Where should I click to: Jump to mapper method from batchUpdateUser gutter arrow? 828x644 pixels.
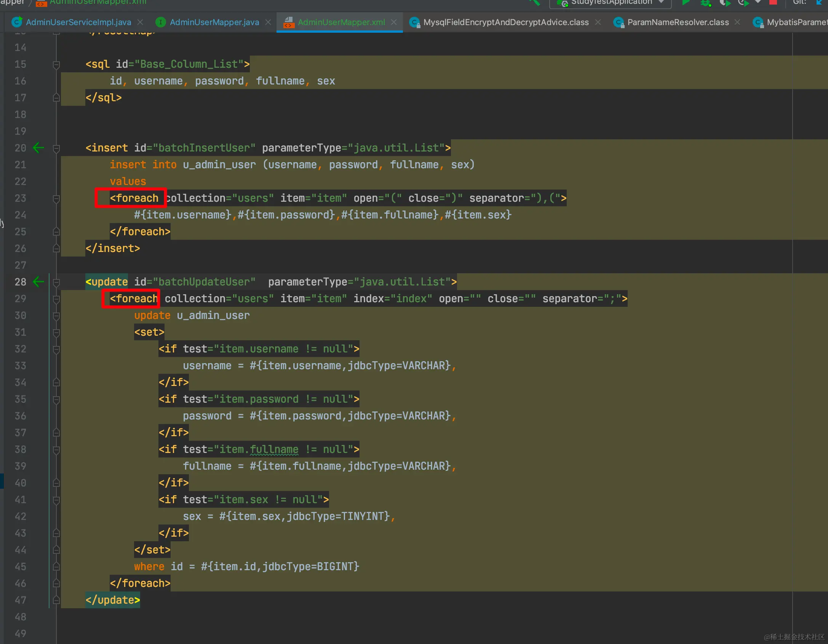click(38, 282)
